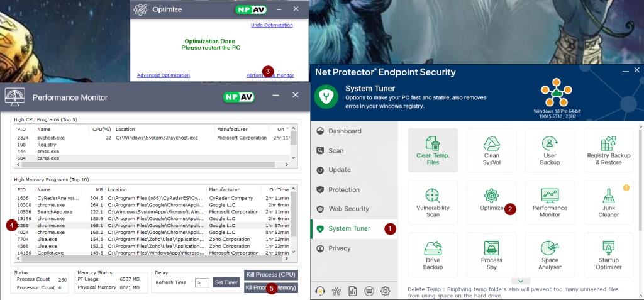
Task: Click the Undo Optimization link
Action: [272, 25]
